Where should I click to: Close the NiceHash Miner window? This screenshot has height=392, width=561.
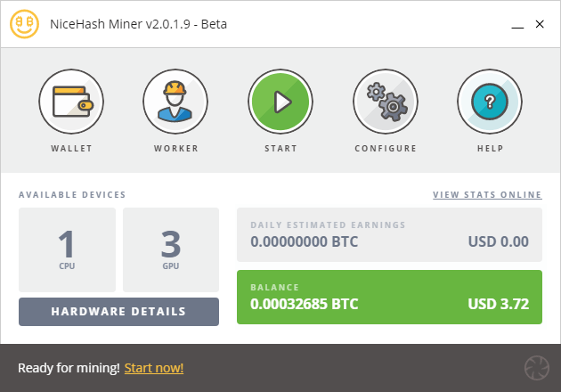click(x=540, y=24)
